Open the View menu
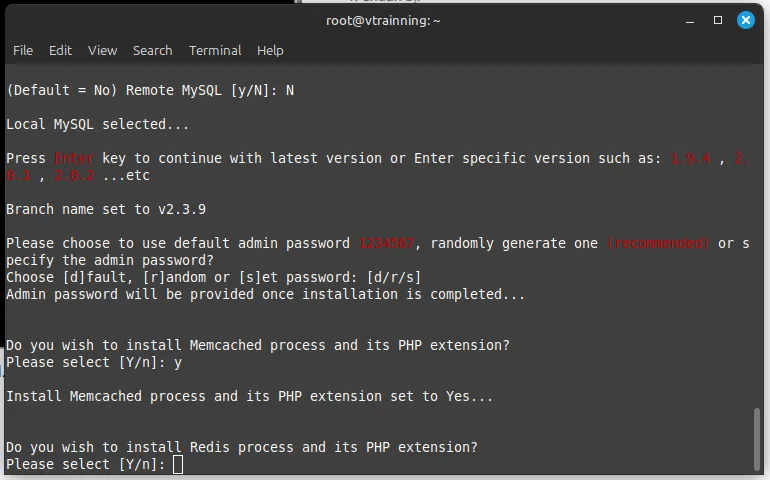Screen dimensions: 770x480 (x=102, y=50)
